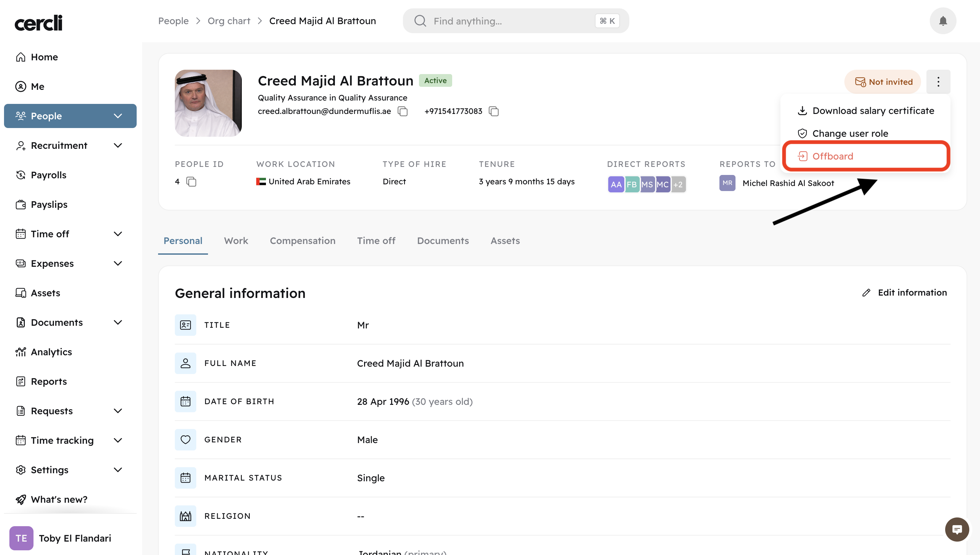Choose Offboard from the menu
The height and width of the screenshot is (555, 980).
pos(865,156)
